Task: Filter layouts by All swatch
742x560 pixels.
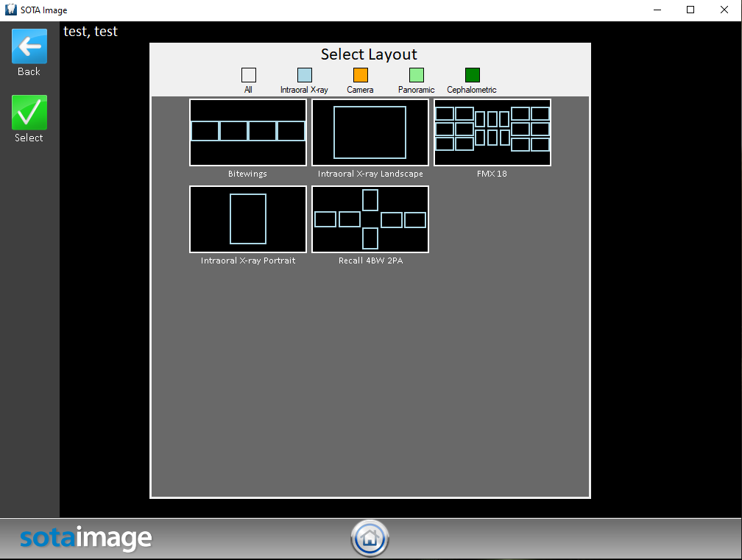Action: pyautogui.click(x=249, y=75)
